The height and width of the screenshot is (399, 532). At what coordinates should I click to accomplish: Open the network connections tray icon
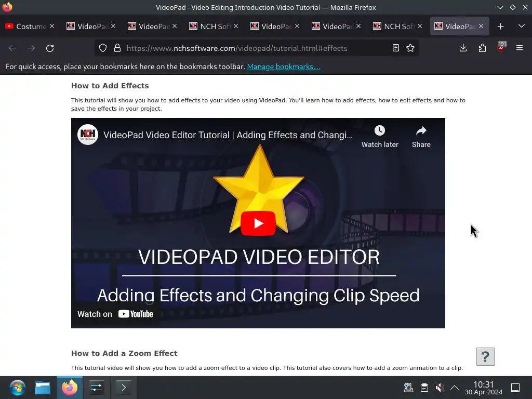(x=408, y=388)
